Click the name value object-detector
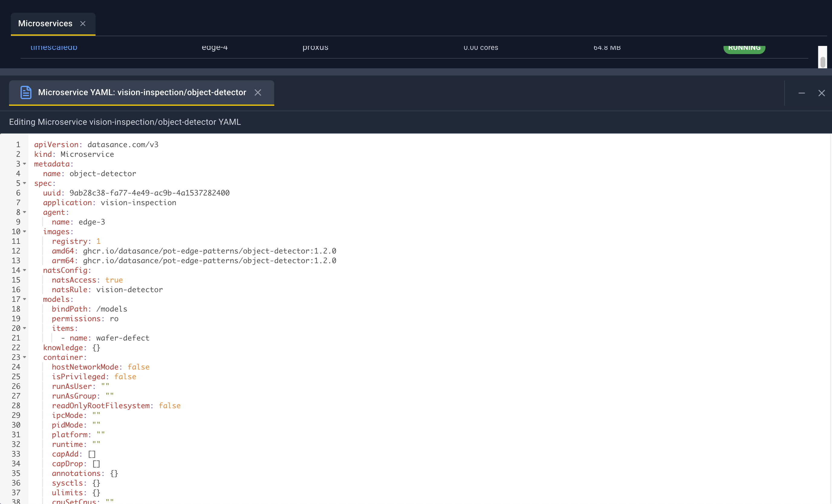This screenshot has height=504, width=832. 103,173
